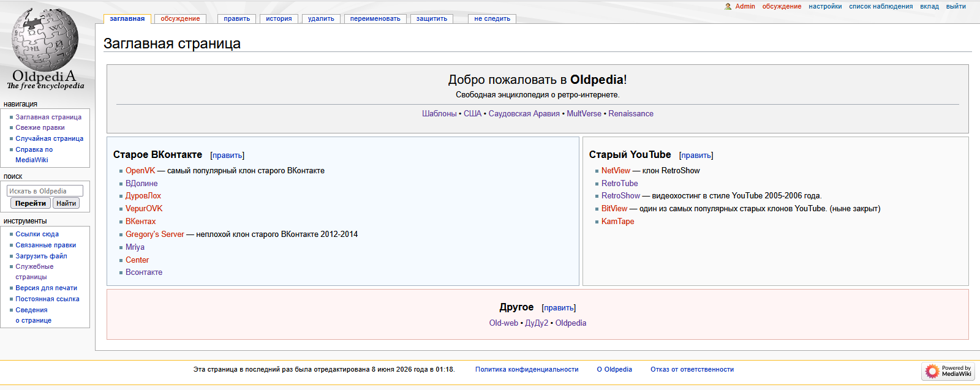Image resolution: width=980 pixels, height=390 pixels.
Task: Open О Oldpedia footer link
Action: tap(614, 370)
